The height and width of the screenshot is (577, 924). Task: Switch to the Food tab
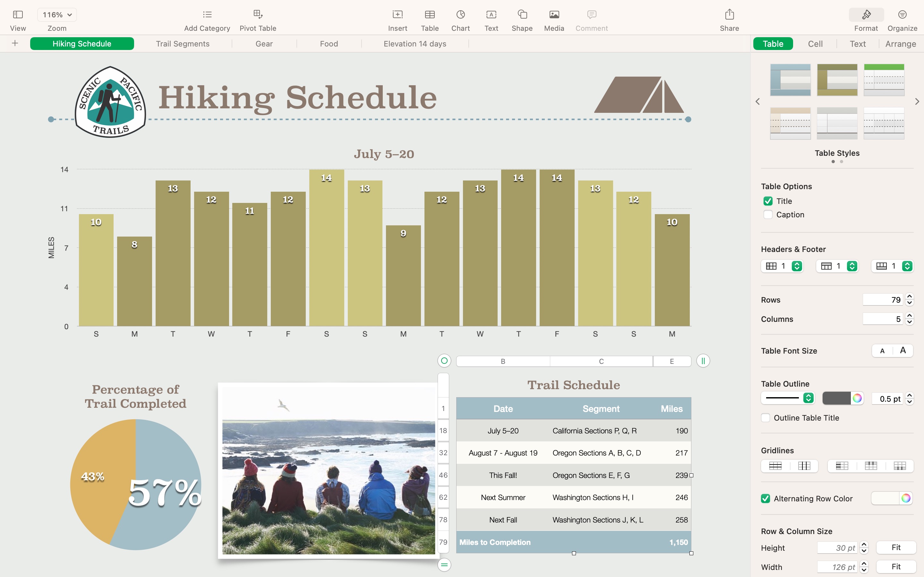(x=329, y=43)
